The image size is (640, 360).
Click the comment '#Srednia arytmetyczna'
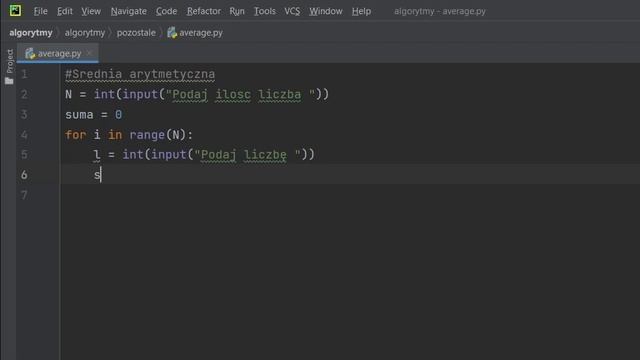[140, 74]
